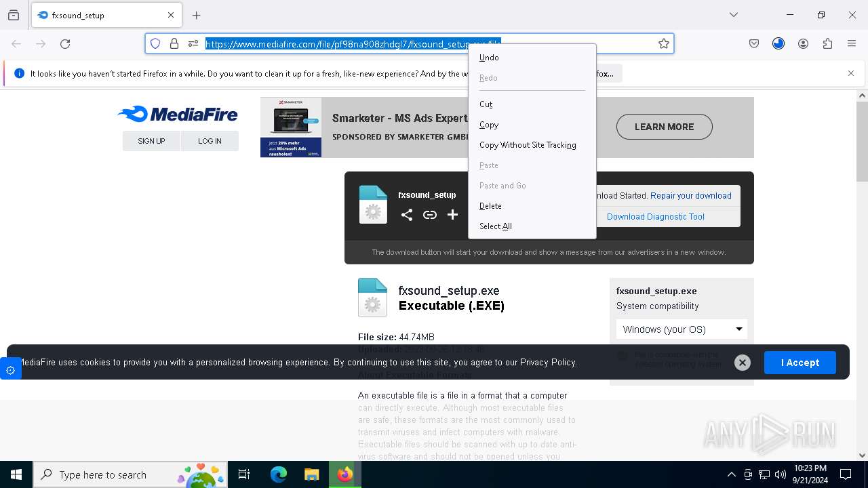Open the cookie settings gear icon
Image resolution: width=868 pixels, height=488 pixels.
[x=10, y=370]
